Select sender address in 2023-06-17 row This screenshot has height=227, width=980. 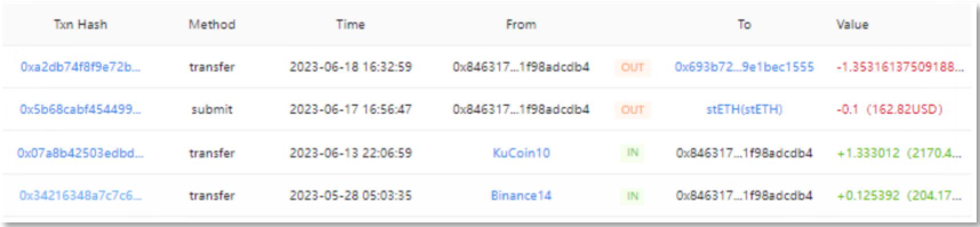[x=521, y=110]
